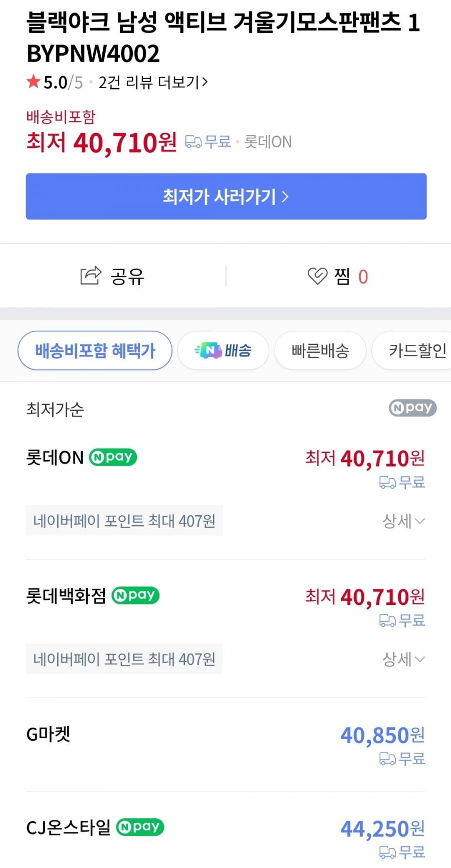
Task: Select the 배송비포함 혜택가 tab
Action: pyautogui.click(x=95, y=350)
